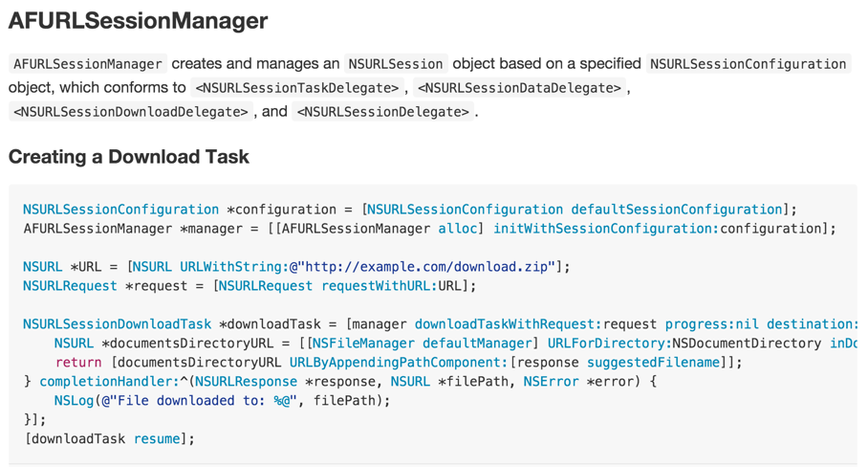Click defaultSessionConfiguration in the code block

click(x=677, y=210)
